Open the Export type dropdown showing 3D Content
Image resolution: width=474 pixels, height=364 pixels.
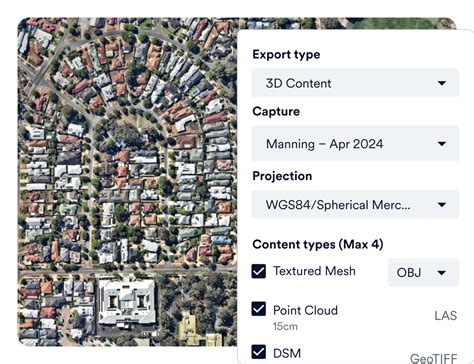point(355,83)
